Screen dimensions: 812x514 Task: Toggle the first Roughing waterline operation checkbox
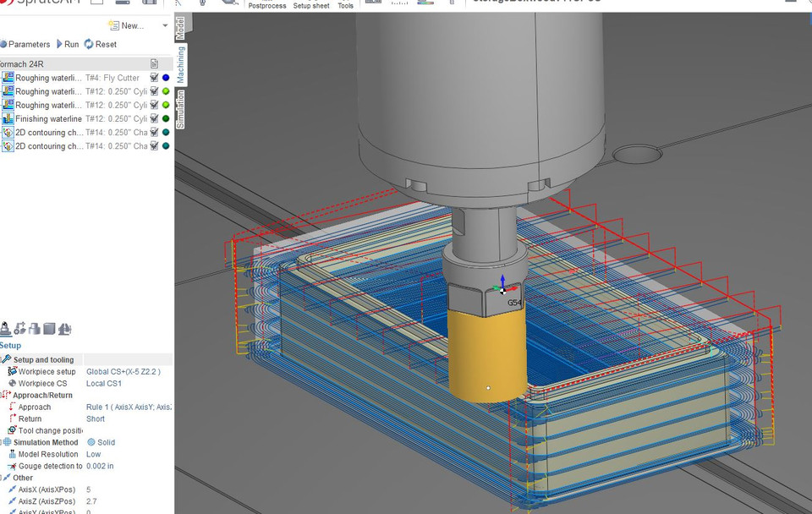(154, 78)
